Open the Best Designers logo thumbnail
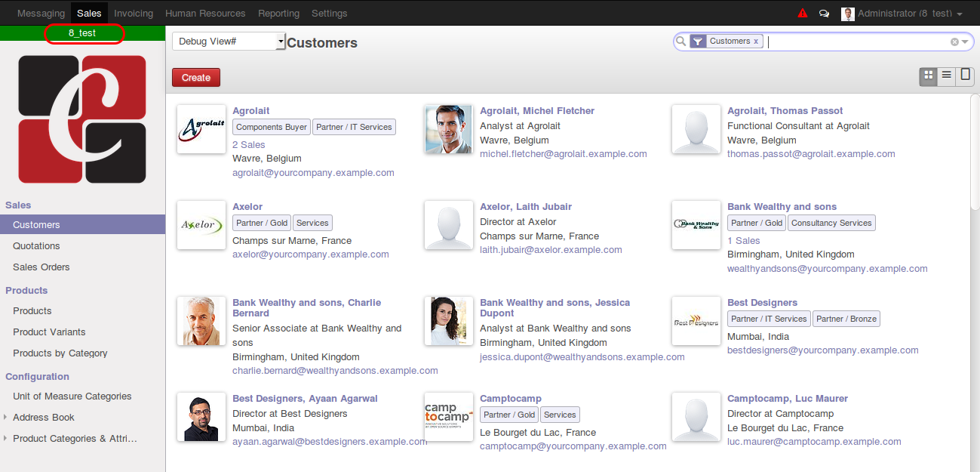Screen dimensions: 980x472 (696, 321)
